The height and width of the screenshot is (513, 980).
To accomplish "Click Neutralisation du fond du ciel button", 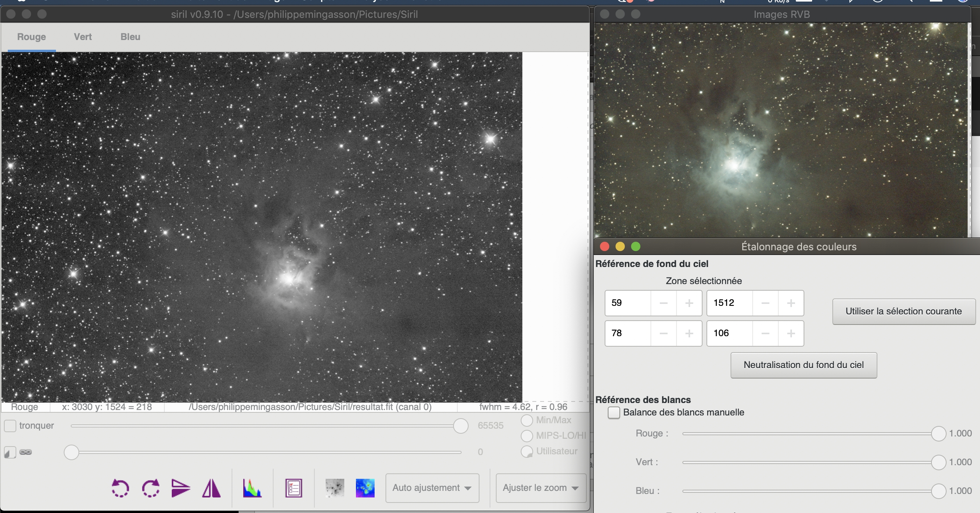I will tap(804, 365).
